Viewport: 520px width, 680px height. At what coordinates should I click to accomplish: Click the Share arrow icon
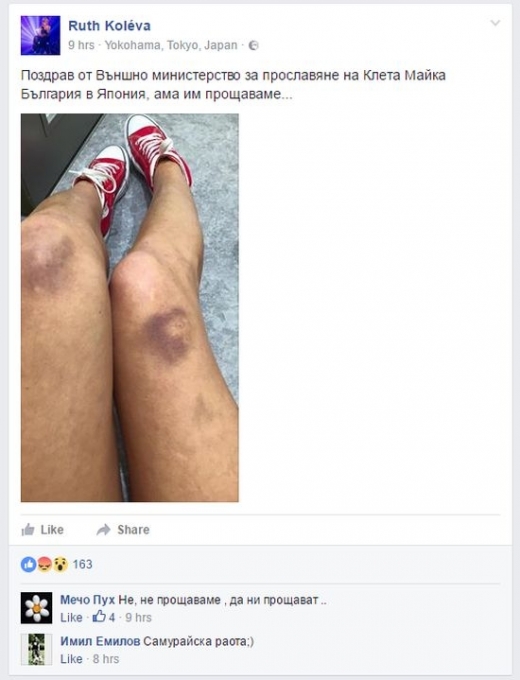[103, 530]
